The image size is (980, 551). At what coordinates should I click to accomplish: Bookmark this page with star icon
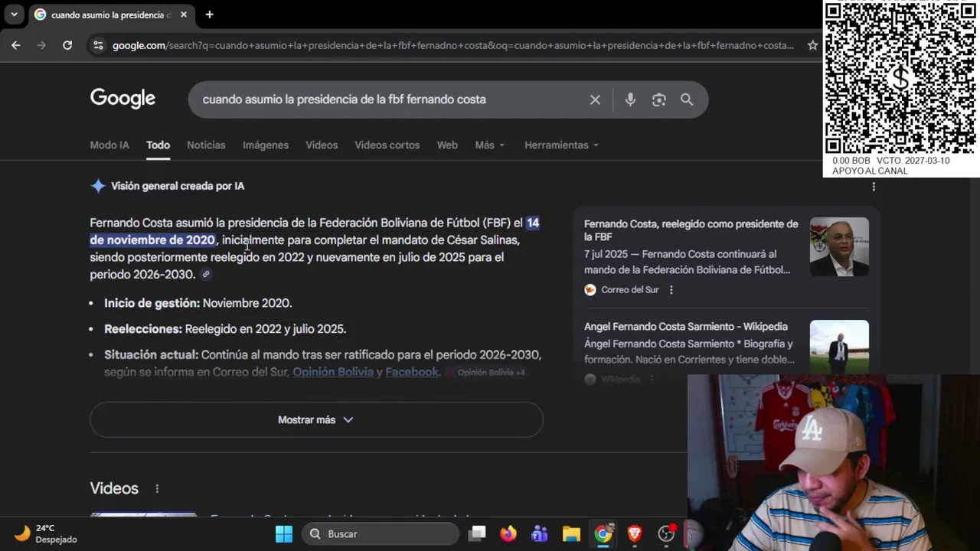click(x=812, y=45)
